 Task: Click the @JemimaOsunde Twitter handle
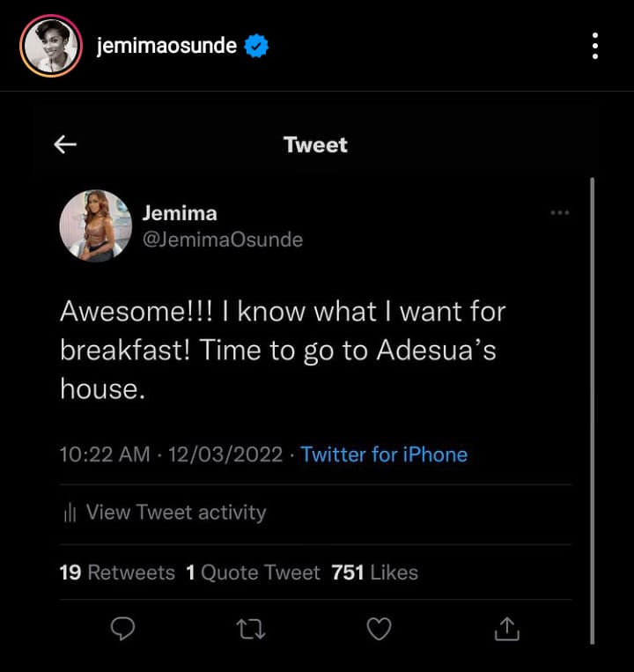222,240
